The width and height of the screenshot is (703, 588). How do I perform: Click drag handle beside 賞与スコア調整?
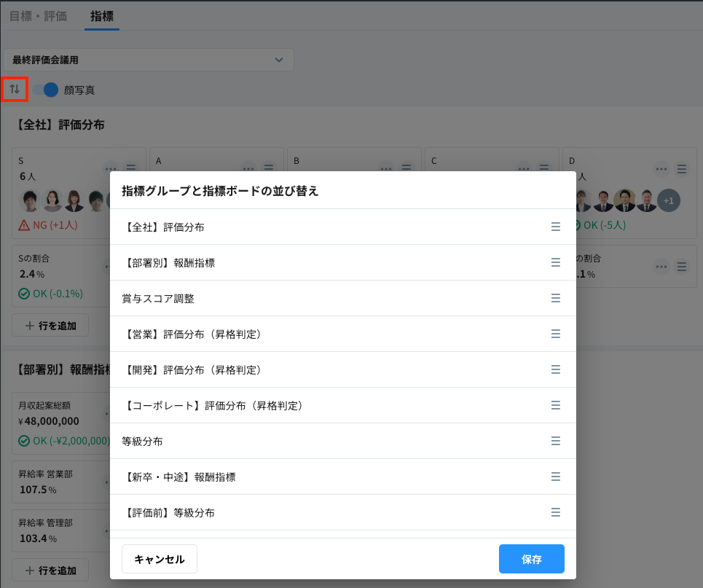(555, 298)
